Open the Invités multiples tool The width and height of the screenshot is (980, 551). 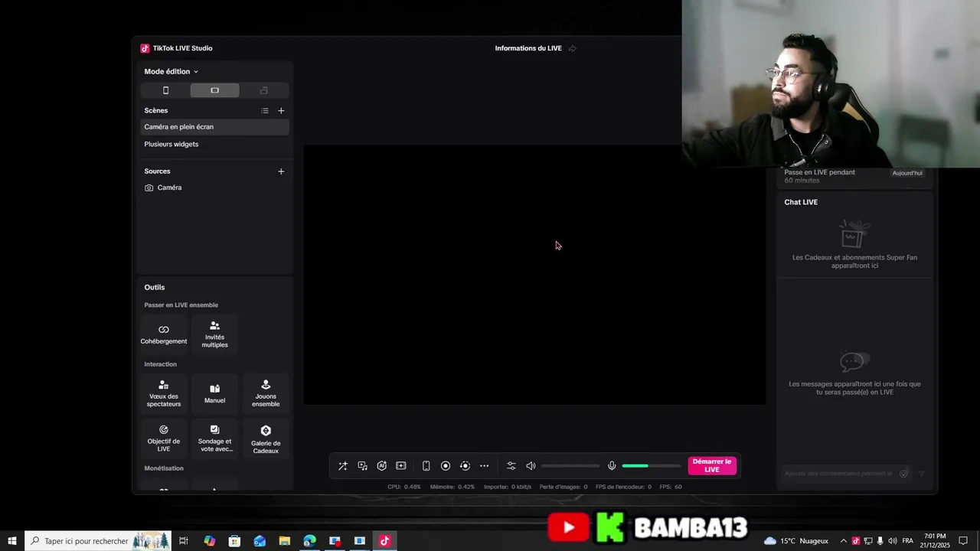(214, 334)
